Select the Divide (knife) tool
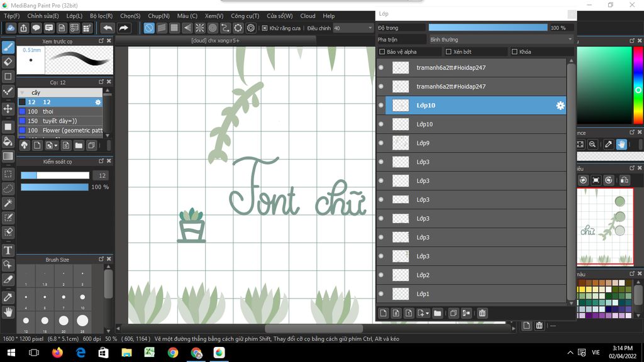Screen dimensions: 644x362 [8, 280]
